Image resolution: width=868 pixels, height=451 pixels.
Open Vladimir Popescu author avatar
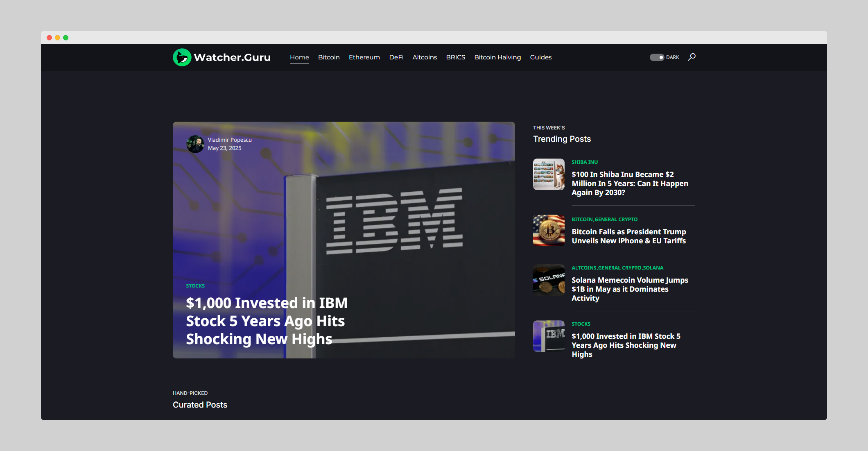click(x=195, y=144)
